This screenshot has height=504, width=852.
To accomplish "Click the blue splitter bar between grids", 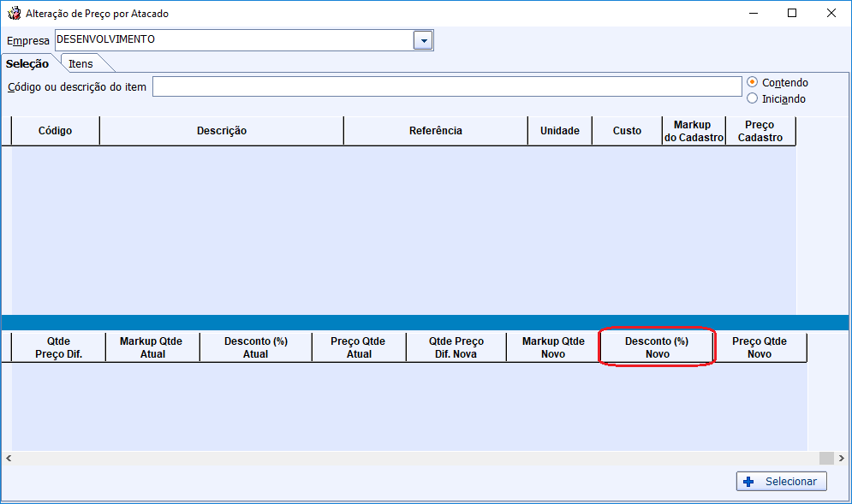I will pos(426,323).
